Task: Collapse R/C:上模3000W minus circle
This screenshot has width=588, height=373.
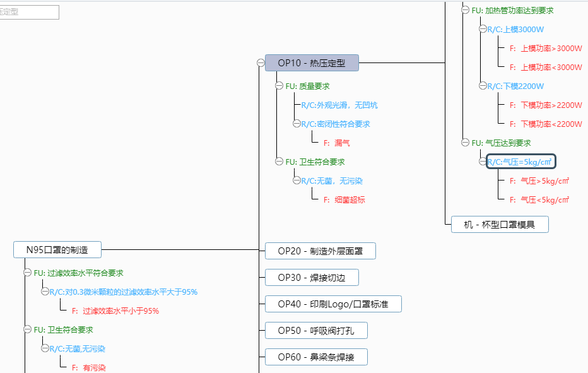Action: pyautogui.click(x=483, y=29)
